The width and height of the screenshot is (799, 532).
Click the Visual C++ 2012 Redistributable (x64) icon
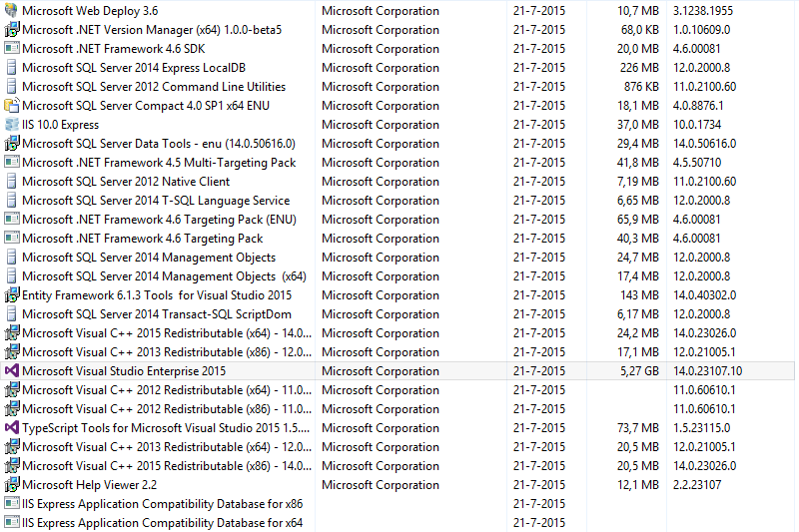click(12, 390)
